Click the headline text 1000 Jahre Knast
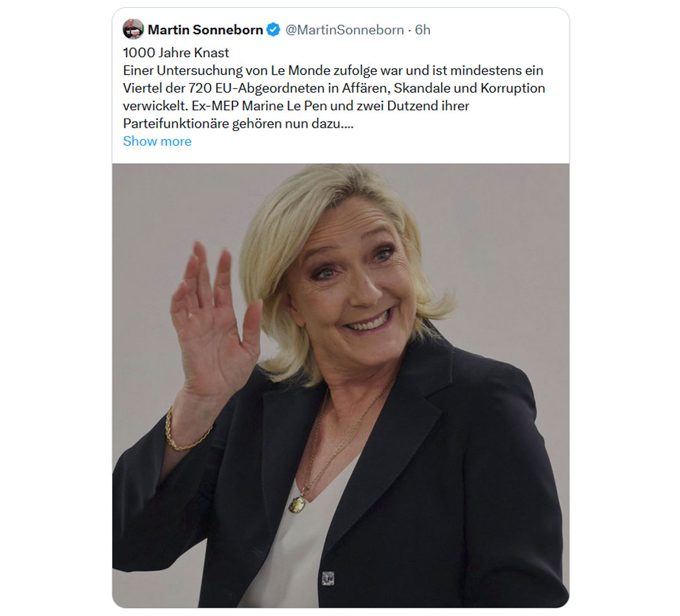680x616 pixels. click(x=176, y=53)
